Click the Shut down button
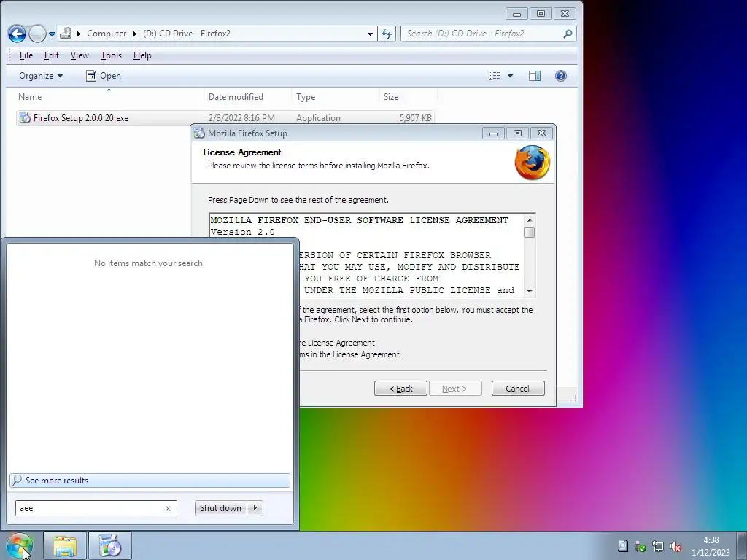Screen dimensions: 747x560 [x=220, y=508]
